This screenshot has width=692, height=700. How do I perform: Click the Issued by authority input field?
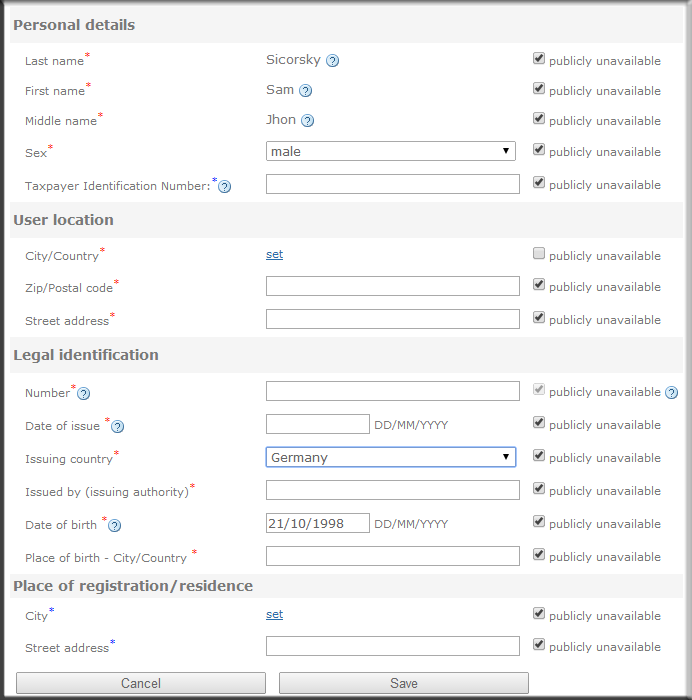click(x=393, y=490)
